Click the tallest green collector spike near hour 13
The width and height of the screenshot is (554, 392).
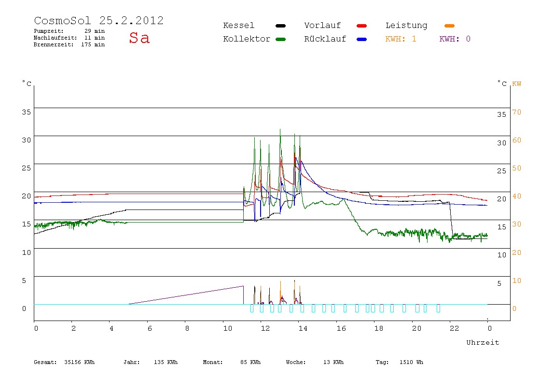pyautogui.click(x=280, y=130)
